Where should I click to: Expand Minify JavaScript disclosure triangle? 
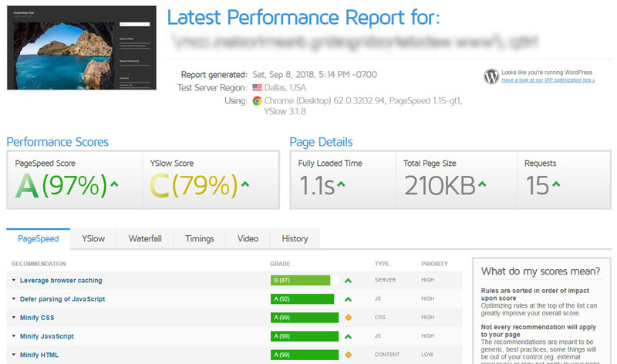click(x=14, y=336)
